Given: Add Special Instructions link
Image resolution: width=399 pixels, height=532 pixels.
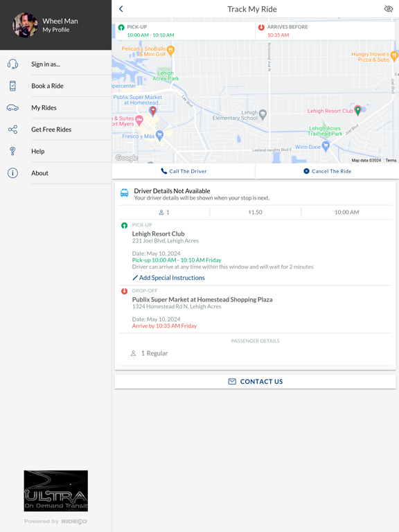Looking at the screenshot, I should coord(168,278).
